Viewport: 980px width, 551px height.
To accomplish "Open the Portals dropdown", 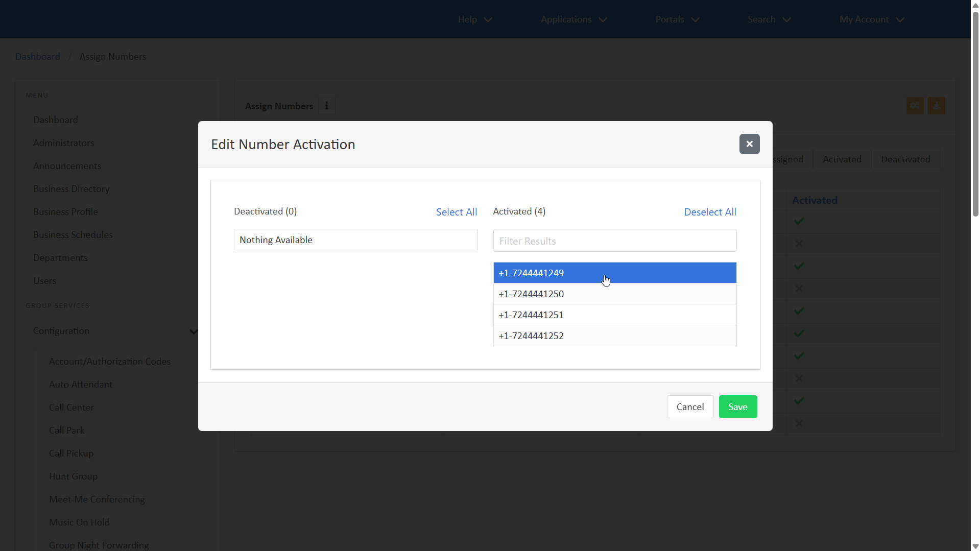I will pos(677,19).
